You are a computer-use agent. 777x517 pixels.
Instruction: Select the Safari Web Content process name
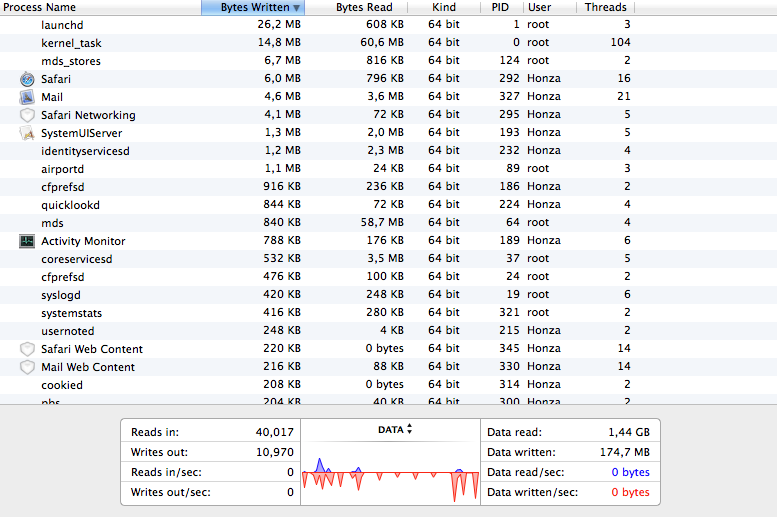pyautogui.click(x=92, y=349)
